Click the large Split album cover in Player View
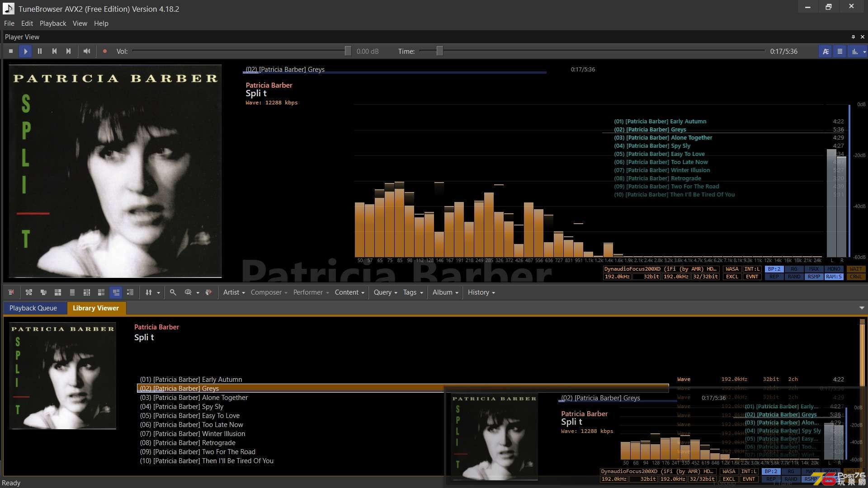The height and width of the screenshot is (488, 868). pyautogui.click(x=115, y=171)
